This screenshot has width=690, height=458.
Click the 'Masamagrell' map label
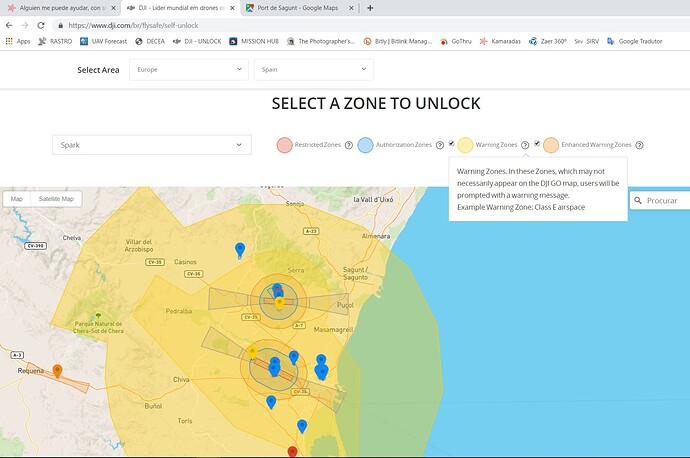click(x=334, y=329)
